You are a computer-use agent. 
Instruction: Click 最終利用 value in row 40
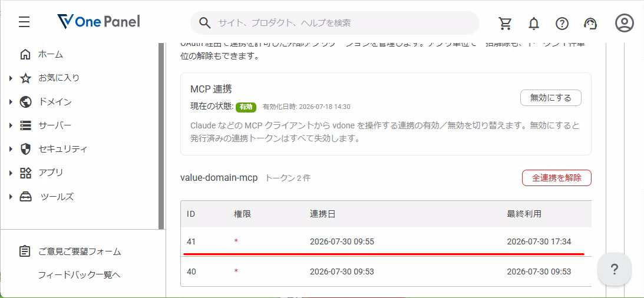(x=539, y=271)
